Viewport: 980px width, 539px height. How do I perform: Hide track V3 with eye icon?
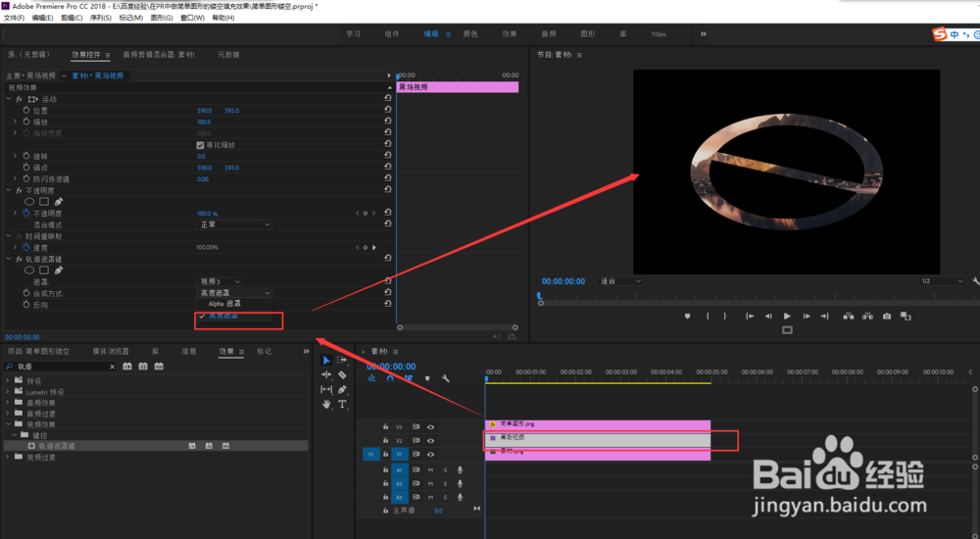[x=430, y=427]
